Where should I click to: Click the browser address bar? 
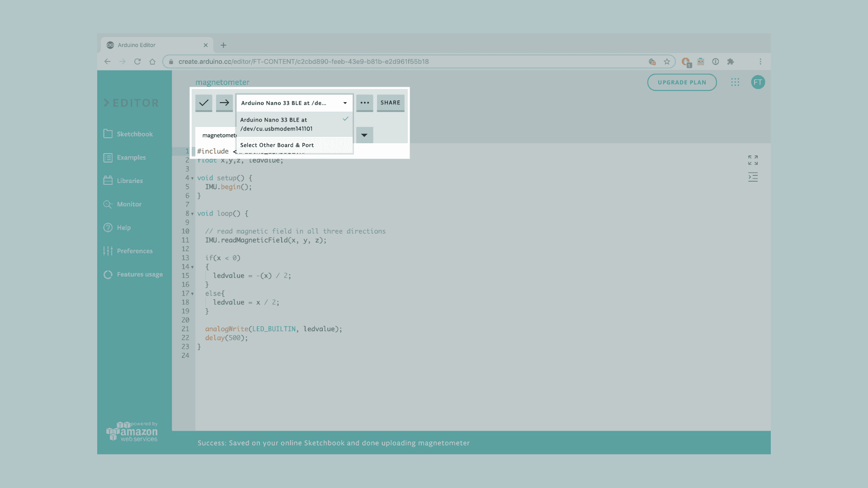point(407,61)
